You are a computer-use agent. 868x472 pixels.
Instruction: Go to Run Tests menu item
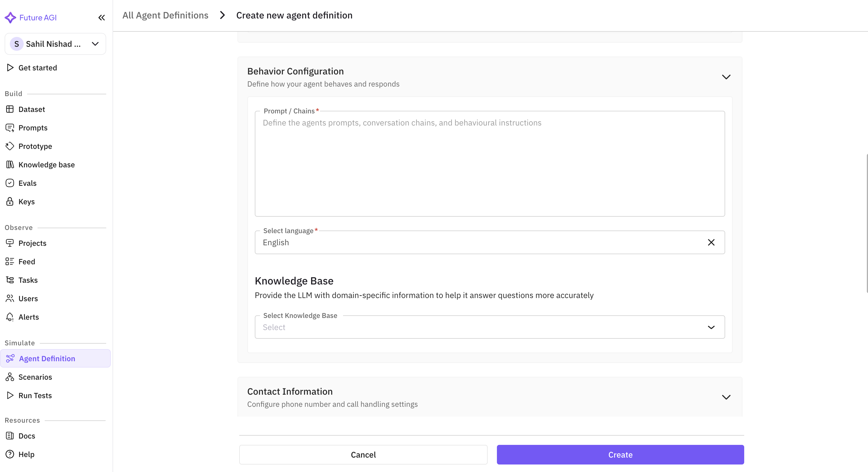[35, 396]
